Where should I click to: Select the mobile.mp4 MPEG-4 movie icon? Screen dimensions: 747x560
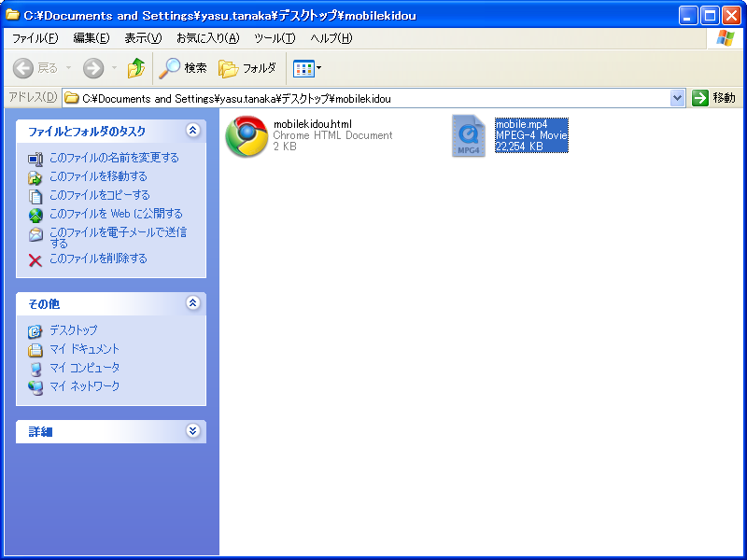pos(469,136)
